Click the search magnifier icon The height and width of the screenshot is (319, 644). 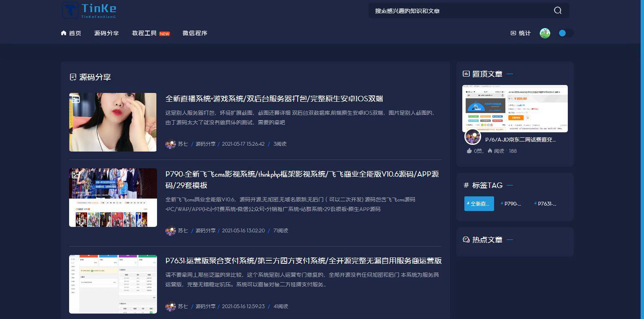(557, 10)
